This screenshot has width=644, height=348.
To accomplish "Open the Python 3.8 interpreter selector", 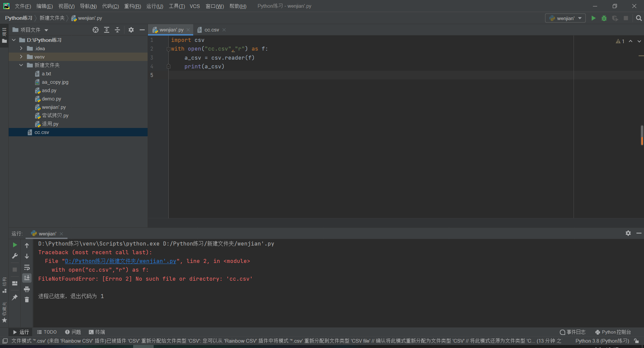I will [602, 341].
